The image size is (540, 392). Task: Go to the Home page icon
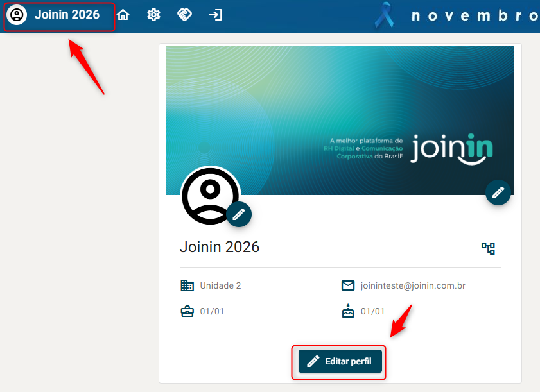(123, 15)
